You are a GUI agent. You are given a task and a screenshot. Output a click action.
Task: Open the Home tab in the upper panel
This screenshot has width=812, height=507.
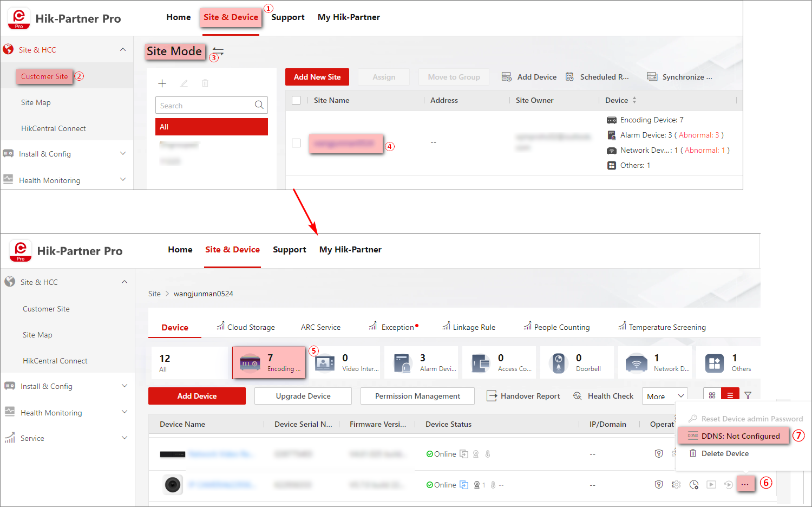click(179, 17)
